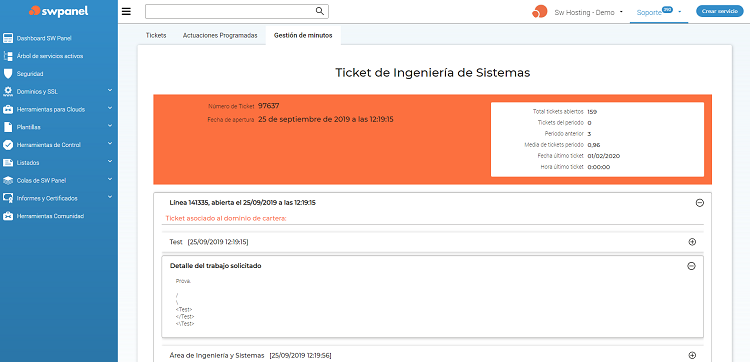Image resolution: width=750 pixels, height=362 pixels.
Task: Click Colas de SW Panel label
Action: point(41,181)
